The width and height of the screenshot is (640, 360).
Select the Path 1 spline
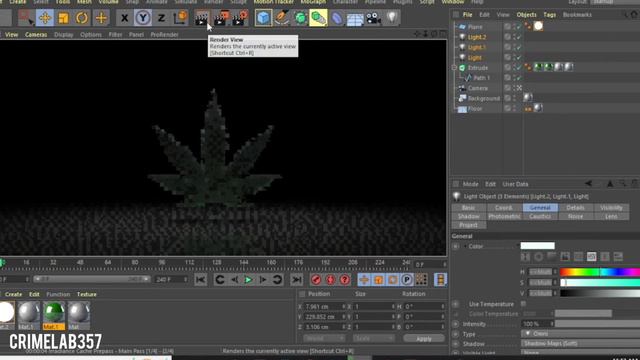482,78
